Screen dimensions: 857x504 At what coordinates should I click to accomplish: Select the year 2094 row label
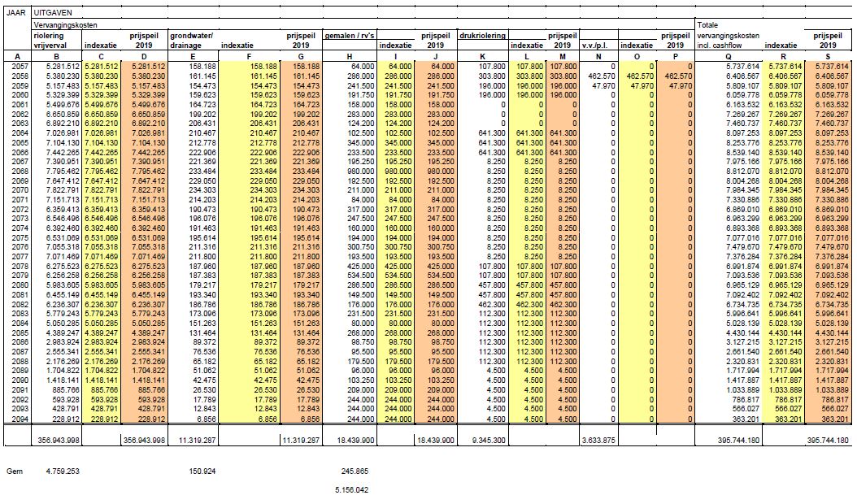17,417
